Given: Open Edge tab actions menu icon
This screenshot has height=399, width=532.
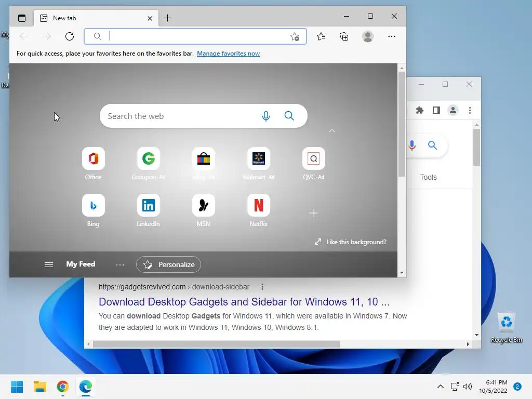Looking at the screenshot, I should pyautogui.click(x=22, y=18).
